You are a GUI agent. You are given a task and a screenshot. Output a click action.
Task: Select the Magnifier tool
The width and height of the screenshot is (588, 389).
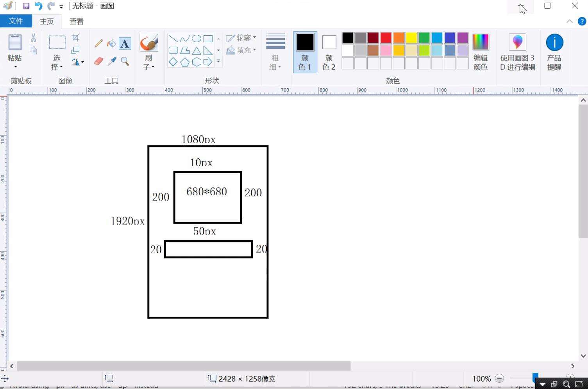(125, 61)
